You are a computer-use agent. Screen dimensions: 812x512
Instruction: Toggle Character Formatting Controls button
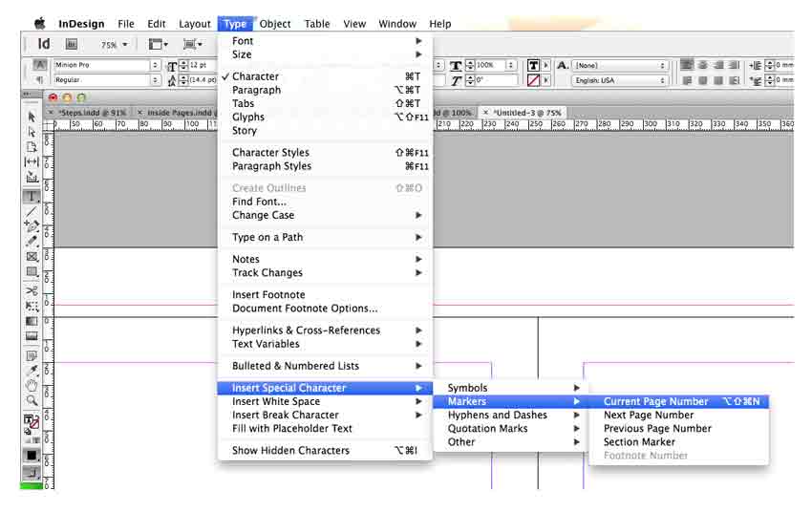tap(39, 65)
